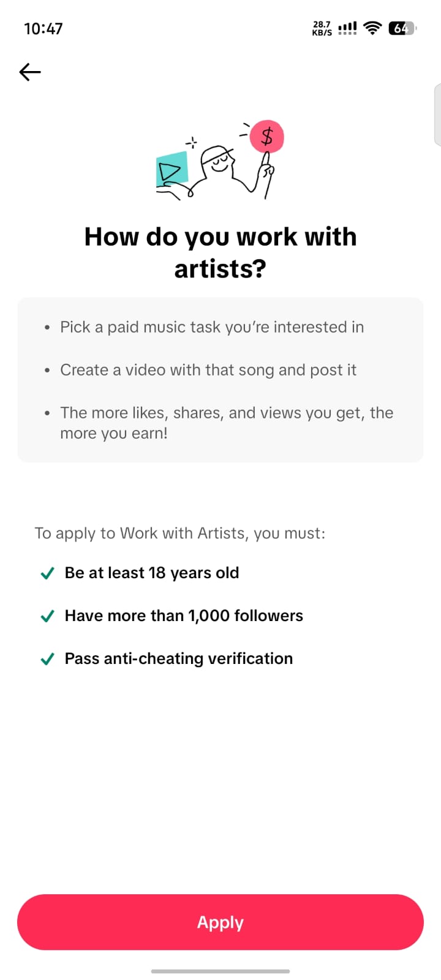Viewport: 441px width, 980px height.
Task: Tap 'How do you work with artists?' heading
Action: 221,252
